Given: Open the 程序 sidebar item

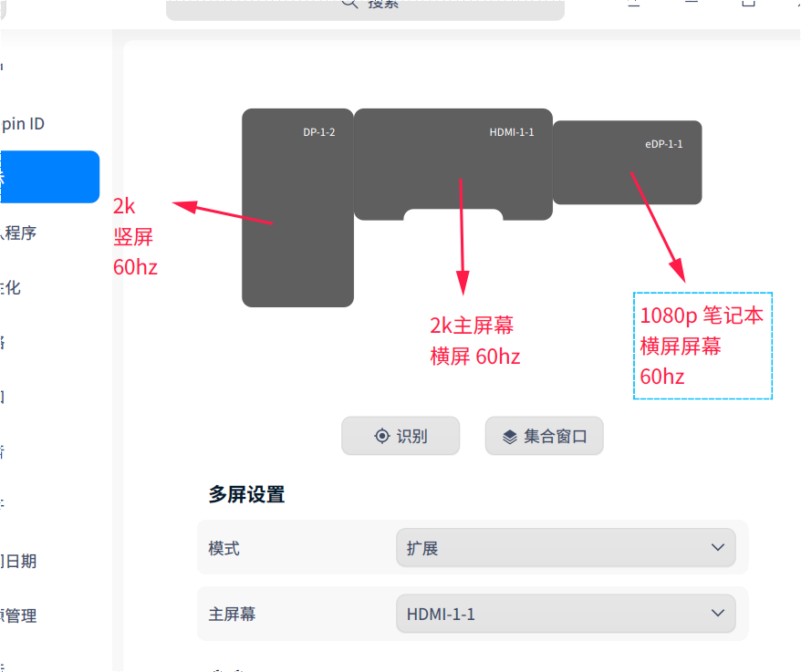Looking at the screenshot, I should 18,233.
